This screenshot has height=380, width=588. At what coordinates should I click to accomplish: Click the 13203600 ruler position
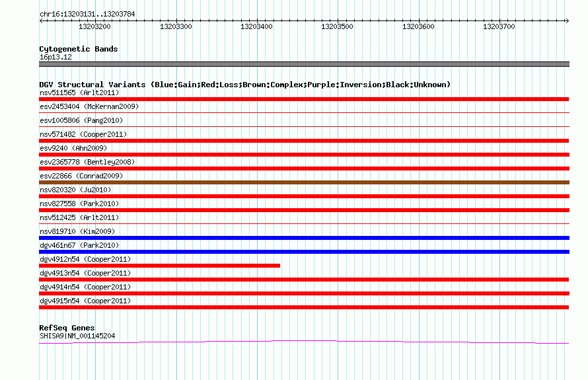(418, 26)
